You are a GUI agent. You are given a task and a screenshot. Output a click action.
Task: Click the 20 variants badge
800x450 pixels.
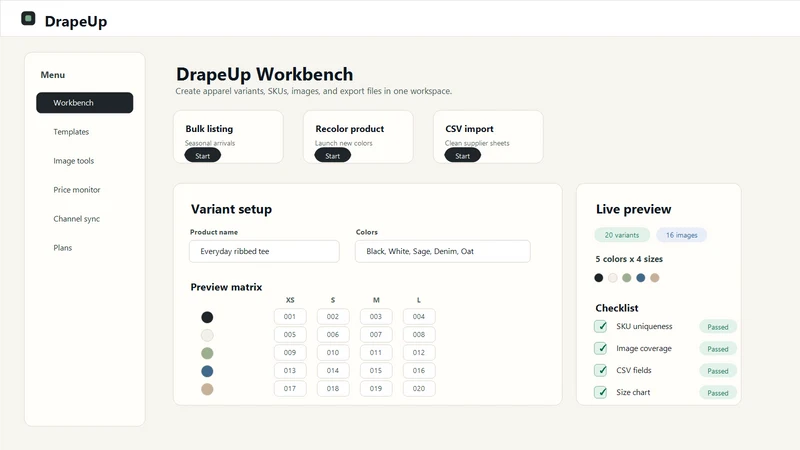pos(622,235)
